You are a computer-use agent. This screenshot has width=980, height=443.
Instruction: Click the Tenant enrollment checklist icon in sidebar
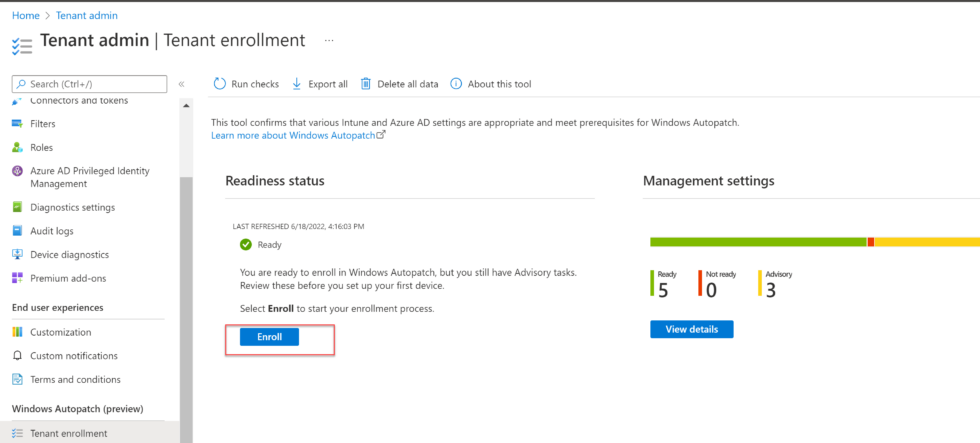pos(18,433)
